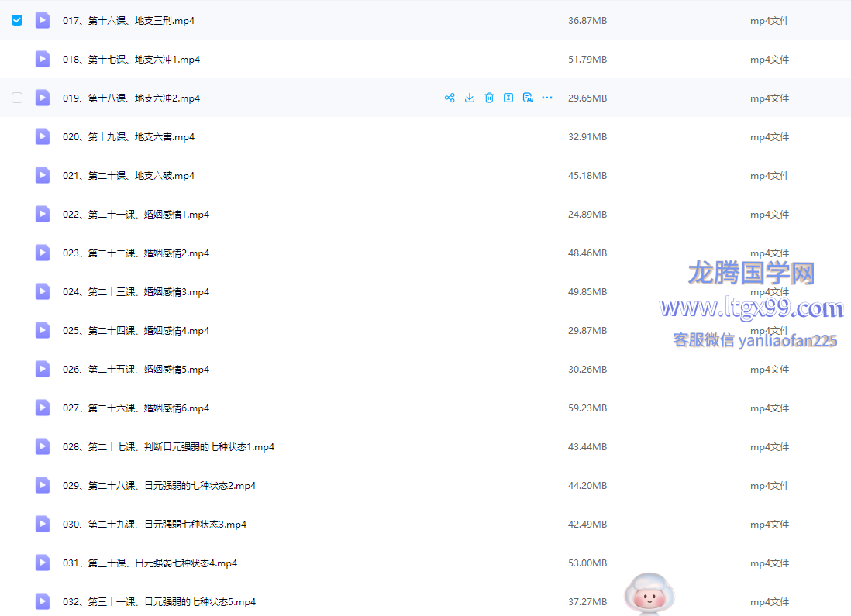This screenshot has width=851, height=616.
Task: Click the video file icon for 021 地支六破
Action: pos(43,175)
